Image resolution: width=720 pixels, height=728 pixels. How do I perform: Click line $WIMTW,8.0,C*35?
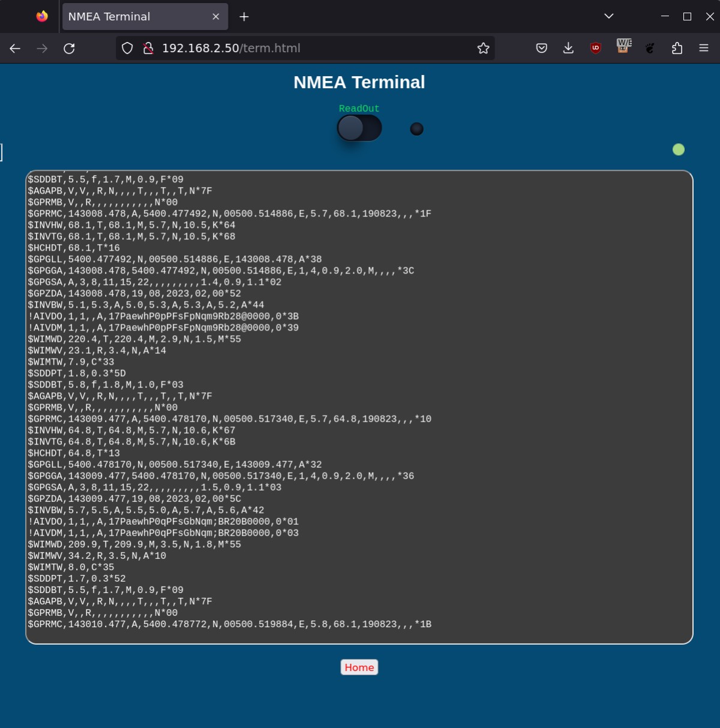click(71, 567)
